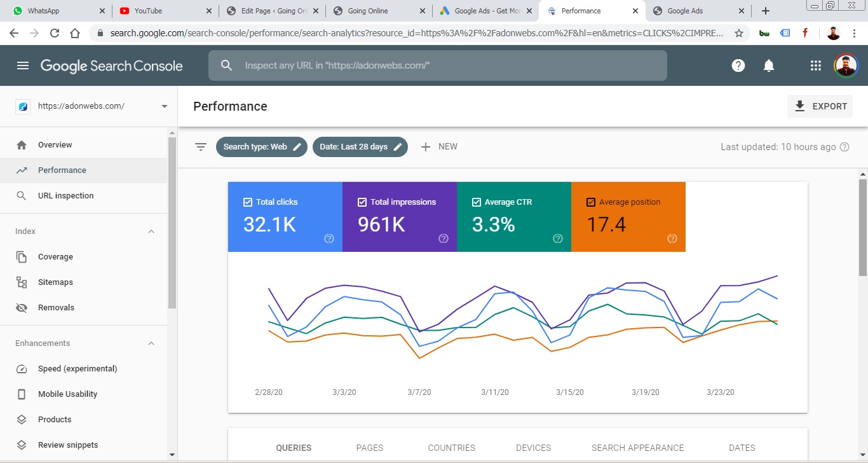Collapse the Enhancements section
Screen dimensions: 868x463
click(151, 343)
